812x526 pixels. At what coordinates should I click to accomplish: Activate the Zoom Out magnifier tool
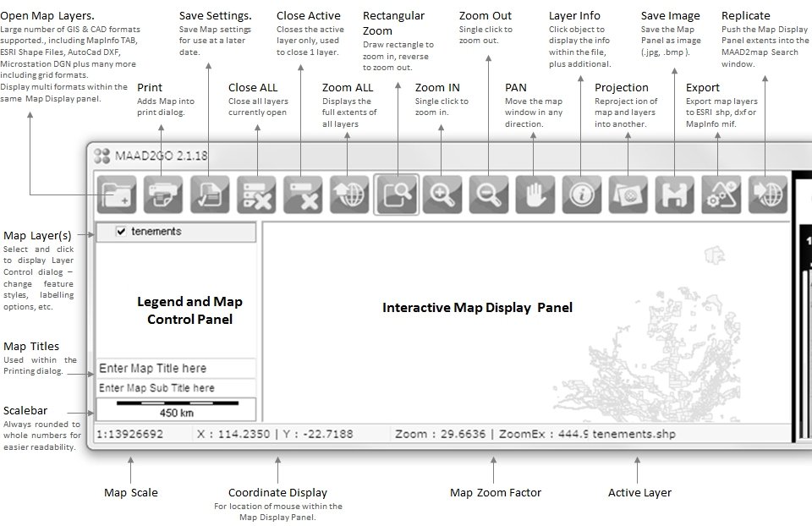tap(489, 195)
